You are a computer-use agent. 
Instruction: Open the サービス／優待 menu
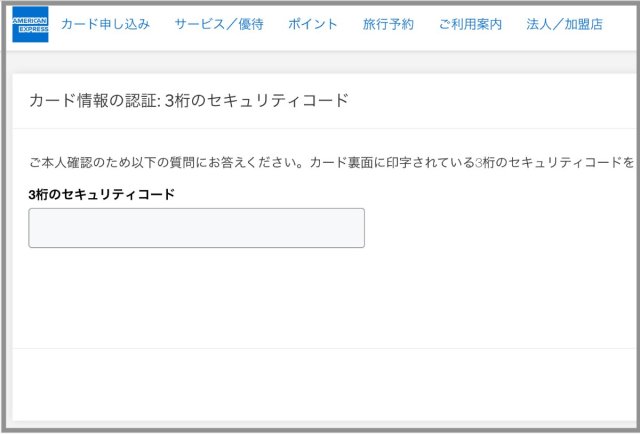pyautogui.click(x=218, y=24)
